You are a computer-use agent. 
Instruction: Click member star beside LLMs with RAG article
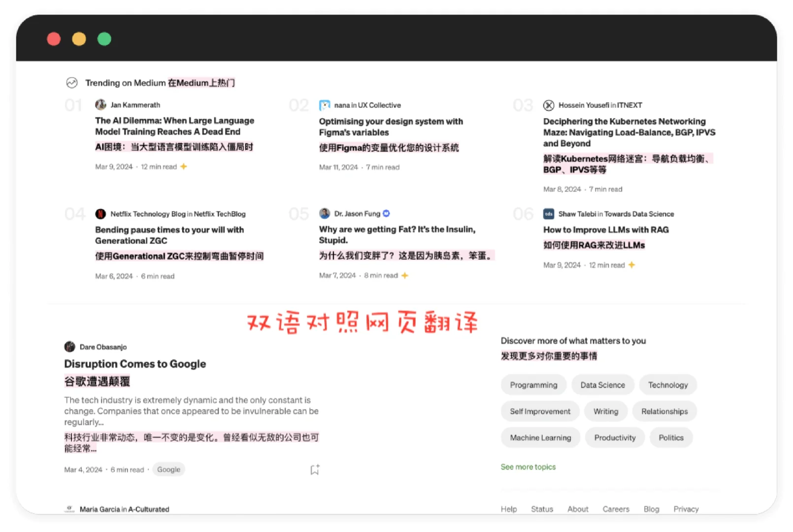point(632,265)
